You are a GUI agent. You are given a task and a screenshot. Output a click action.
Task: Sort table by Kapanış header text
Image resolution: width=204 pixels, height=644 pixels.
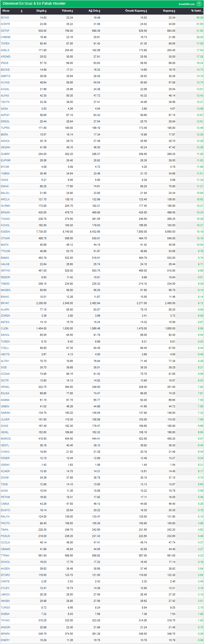coord(168,11)
